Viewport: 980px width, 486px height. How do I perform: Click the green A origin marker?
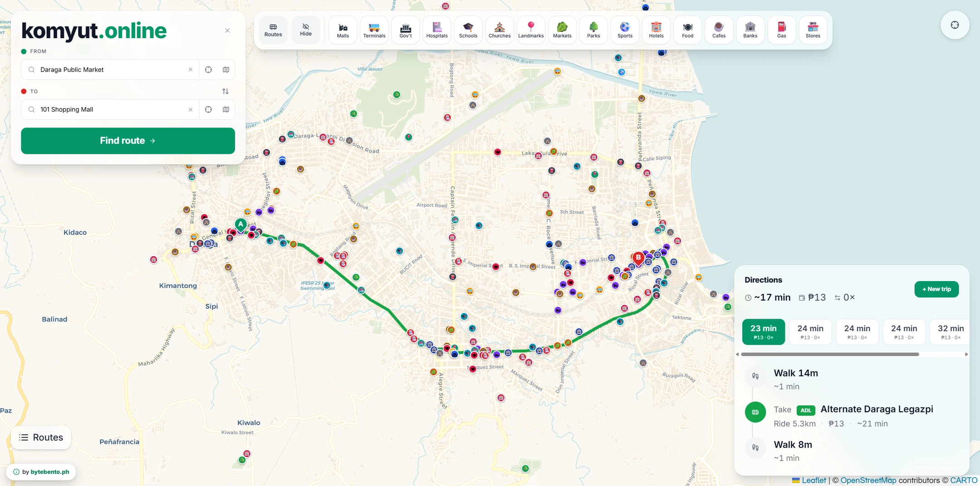(241, 224)
